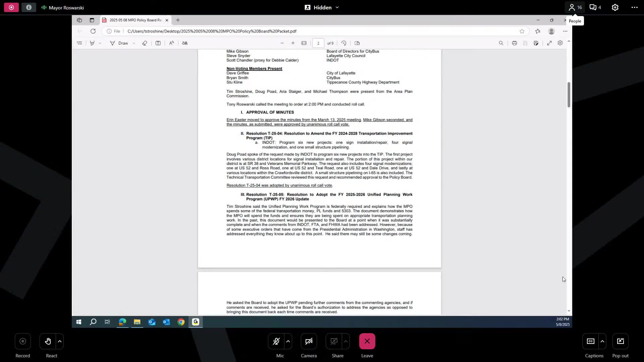Click the Raise hand React icon
Image resolution: width=644 pixels, height=362 pixels.
point(48,341)
